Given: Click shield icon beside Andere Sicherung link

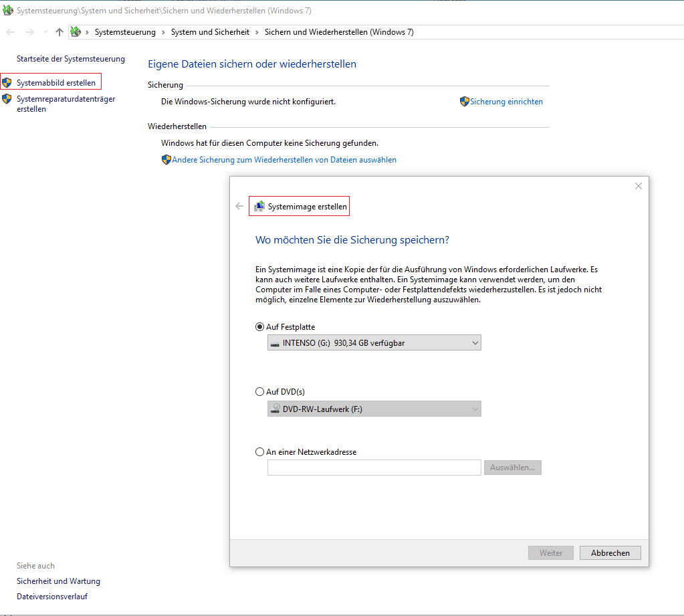Looking at the screenshot, I should [166, 160].
